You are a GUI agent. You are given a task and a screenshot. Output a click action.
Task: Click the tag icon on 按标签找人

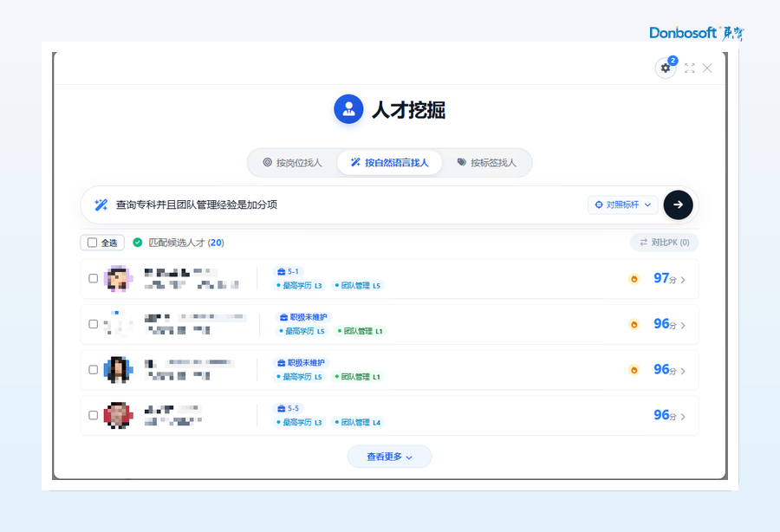[x=462, y=162]
